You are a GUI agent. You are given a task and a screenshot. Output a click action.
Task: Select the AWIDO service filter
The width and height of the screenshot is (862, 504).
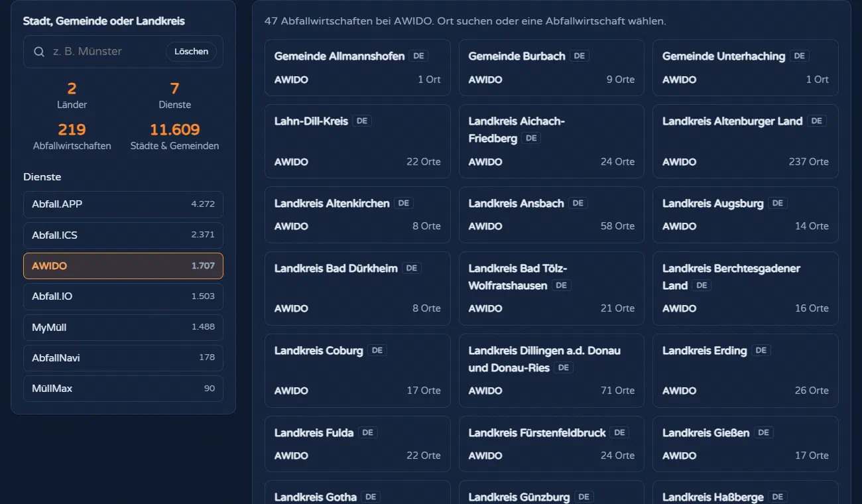[x=123, y=266]
